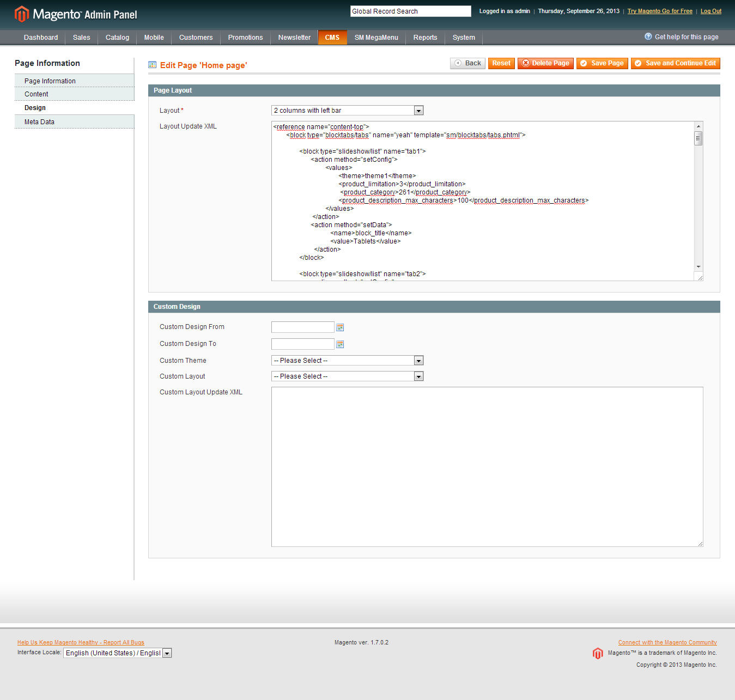Focus the Custom Design To field
This screenshot has height=700, width=735.
[303, 344]
